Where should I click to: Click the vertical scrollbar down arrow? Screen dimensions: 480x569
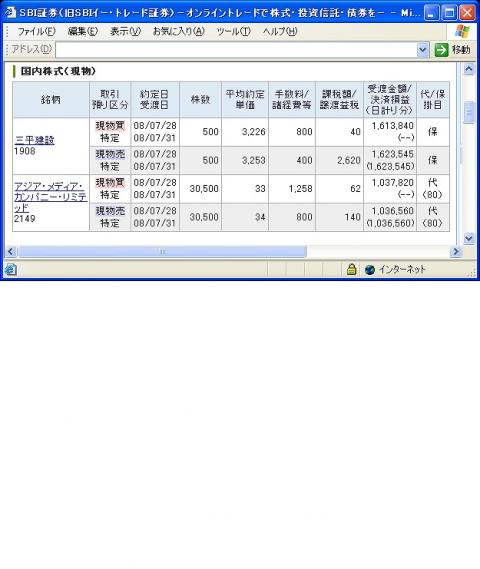coord(469,238)
